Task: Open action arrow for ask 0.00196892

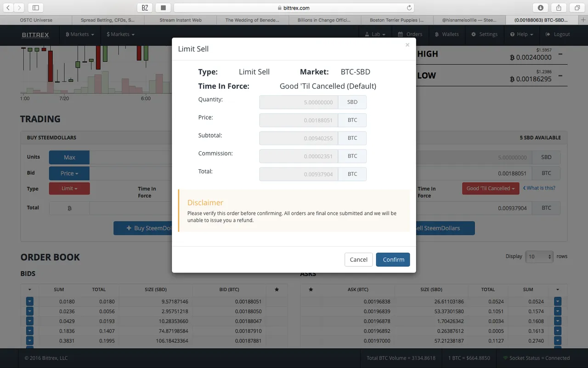Action: pos(558,331)
